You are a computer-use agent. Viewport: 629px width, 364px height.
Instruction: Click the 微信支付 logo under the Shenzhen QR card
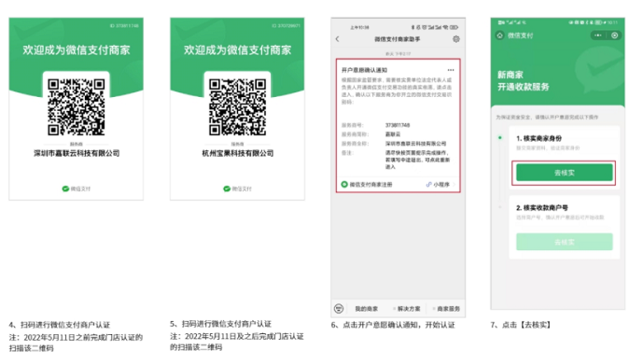point(77,189)
